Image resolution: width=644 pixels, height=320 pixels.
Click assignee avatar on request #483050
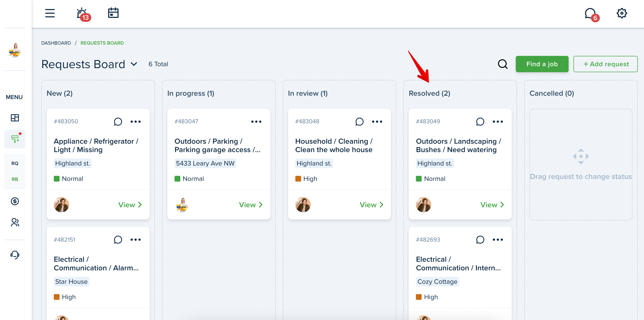61,205
